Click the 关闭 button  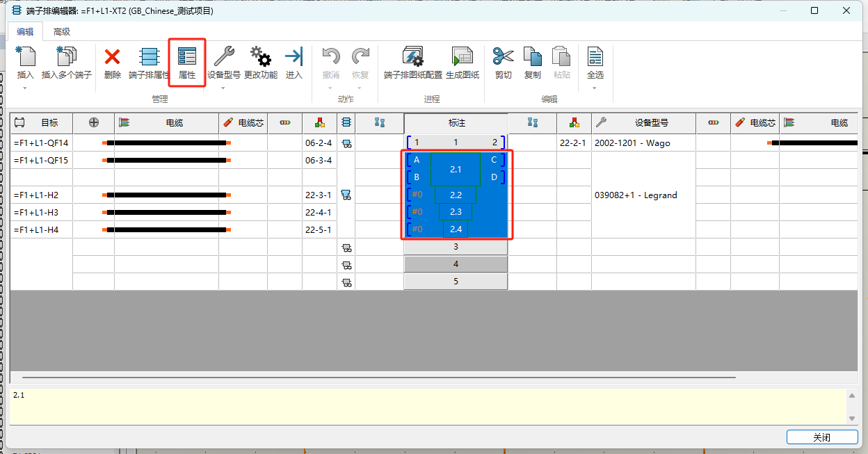point(822,437)
